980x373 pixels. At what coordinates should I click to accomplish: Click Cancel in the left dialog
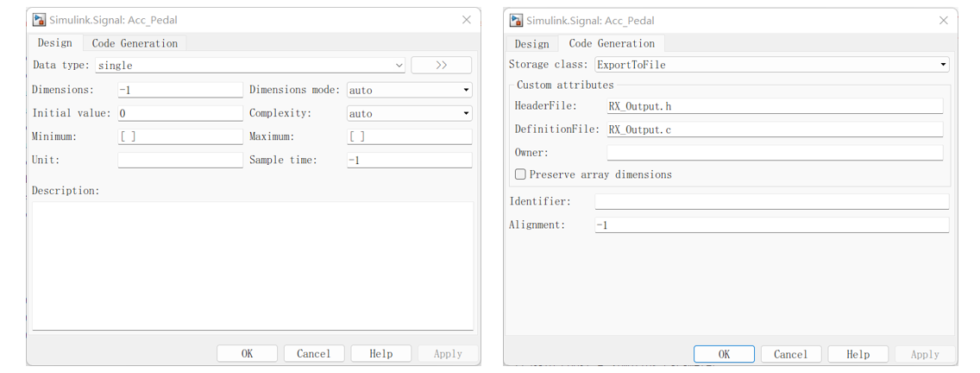pos(313,353)
